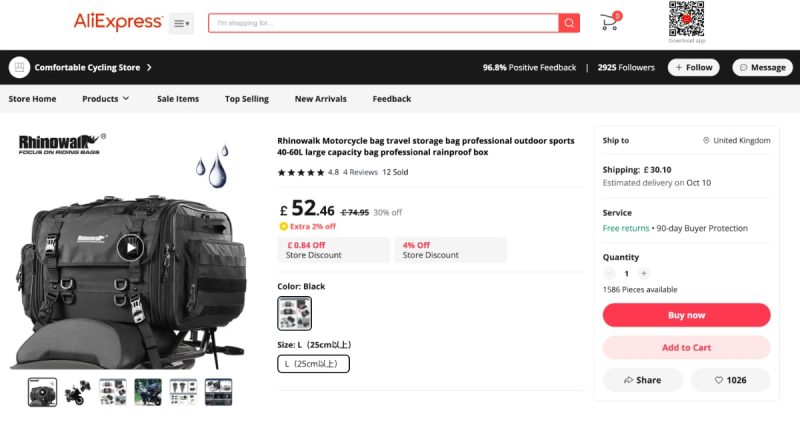Click the AliExpress logo
The width and height of the screenshot is (800, 426).
pos(118,21)
